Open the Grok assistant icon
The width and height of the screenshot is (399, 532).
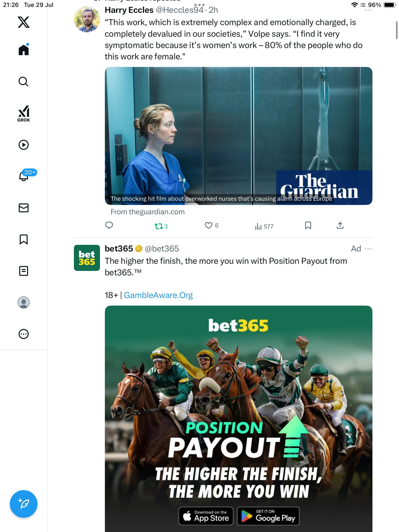pyautogui.click(x=24, y=114)
